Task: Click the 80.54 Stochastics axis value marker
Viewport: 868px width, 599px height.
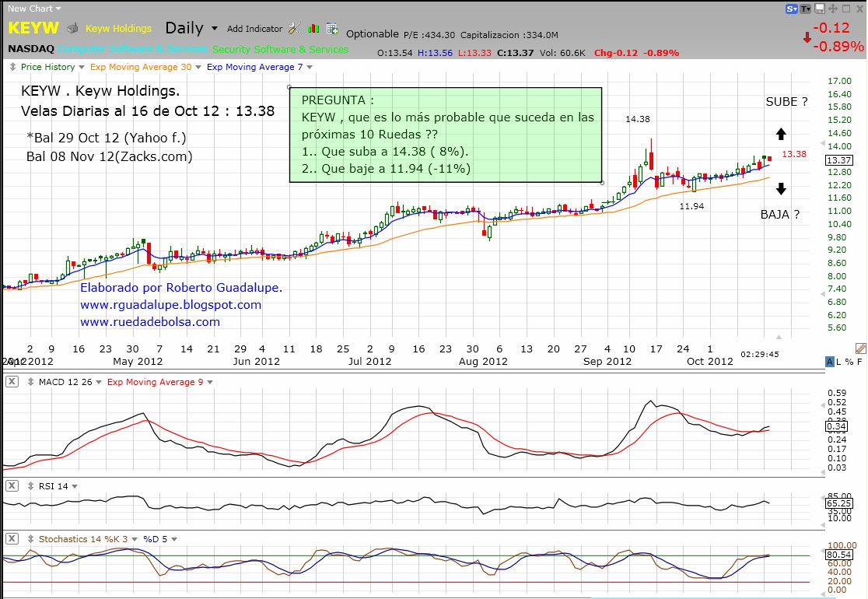Action: click(x=838, y=555)
